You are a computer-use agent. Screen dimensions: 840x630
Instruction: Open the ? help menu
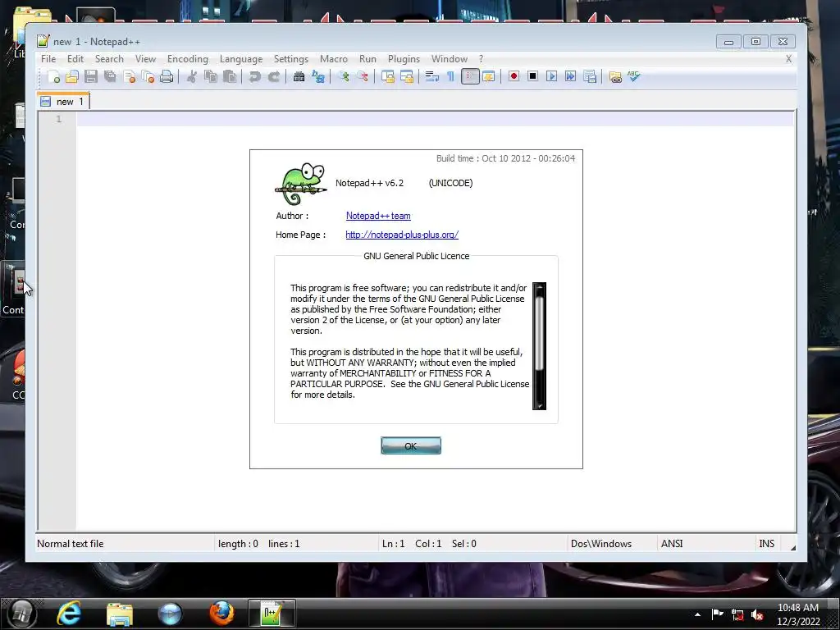pyautogui.click(x=481, y=59)
